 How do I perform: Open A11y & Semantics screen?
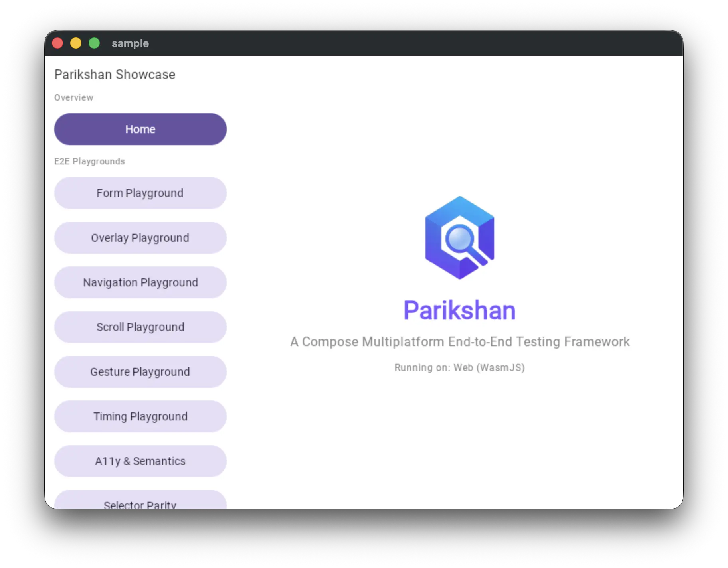coord(140,461)
